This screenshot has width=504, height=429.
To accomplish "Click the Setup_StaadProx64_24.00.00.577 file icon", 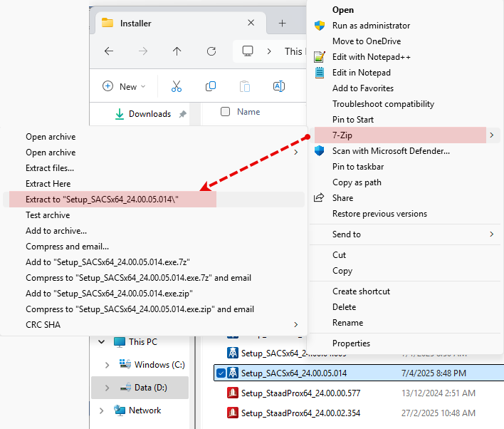I will pyautogui.click(x=233, y=393).
